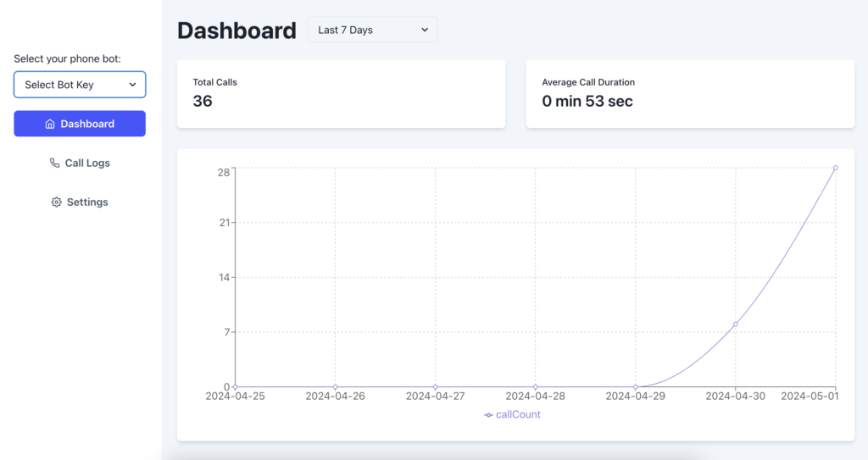Click the chevron arrow in Select Bot Key
This screenshot has width=868, height=460.
click(x=132, y=85)
